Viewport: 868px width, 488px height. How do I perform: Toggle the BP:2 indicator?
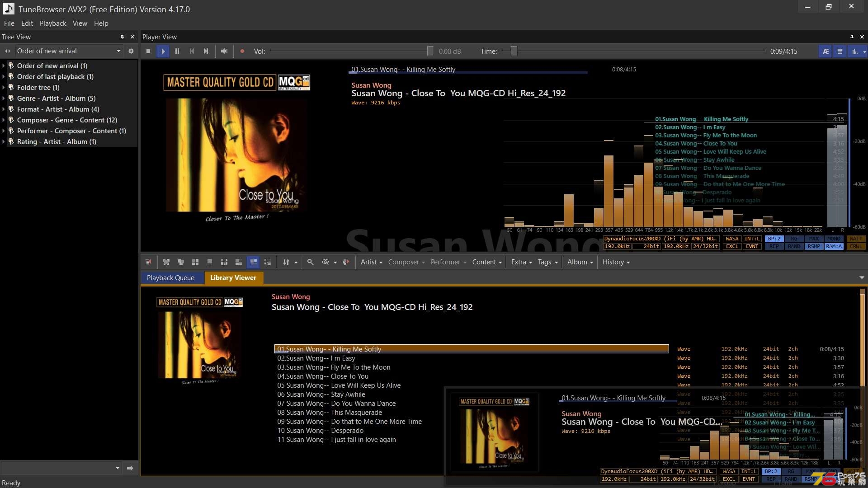click(x=774, y=239)
